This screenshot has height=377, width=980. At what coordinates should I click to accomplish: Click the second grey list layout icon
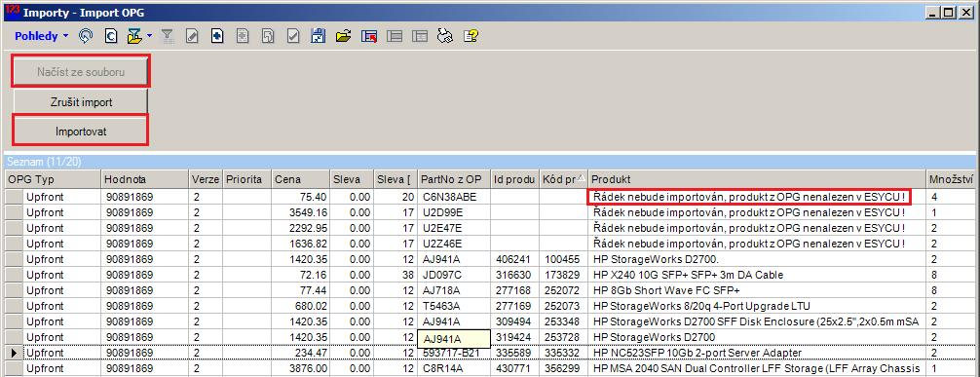pos(419,36)
